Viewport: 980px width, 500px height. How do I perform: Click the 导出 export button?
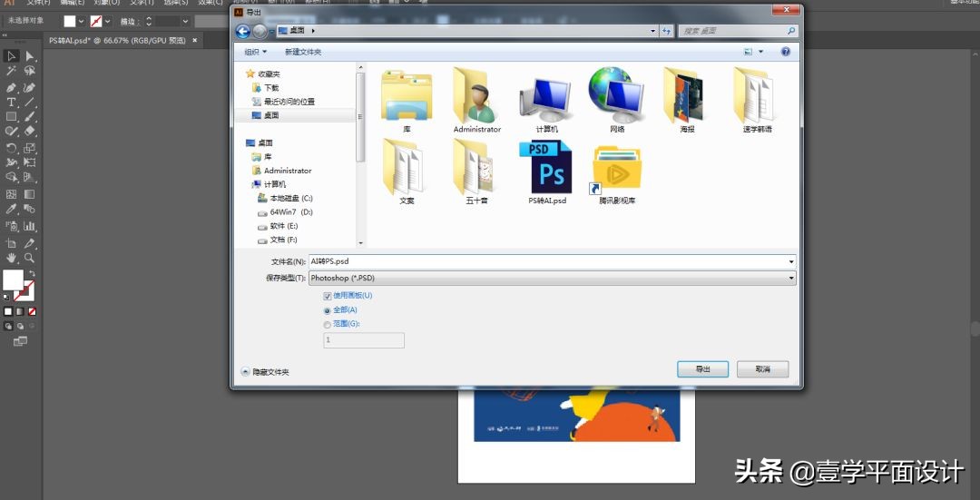(x=702, y=369)
